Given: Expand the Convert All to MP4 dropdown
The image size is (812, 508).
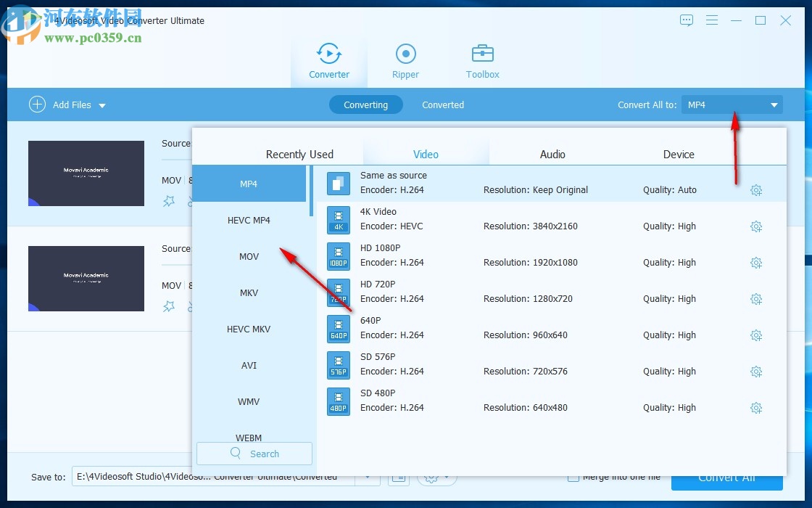Looking at the screenshot, I should click(774, 105).
